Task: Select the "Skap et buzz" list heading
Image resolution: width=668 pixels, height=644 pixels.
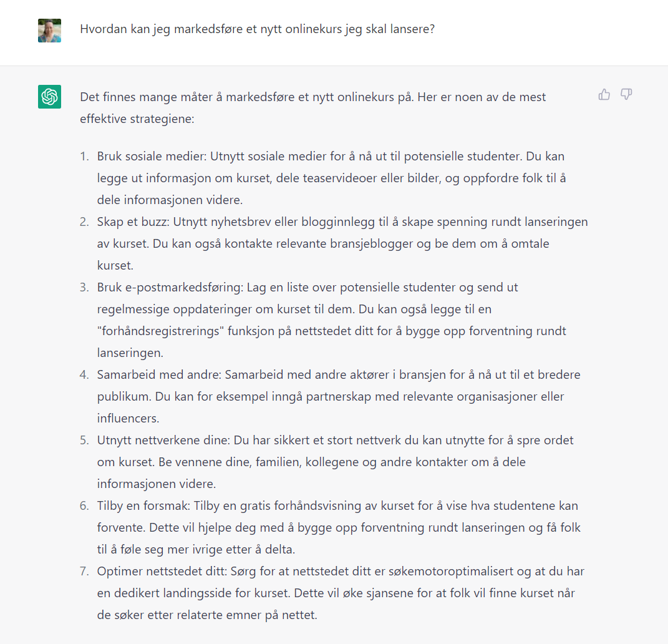Action: 133,222
